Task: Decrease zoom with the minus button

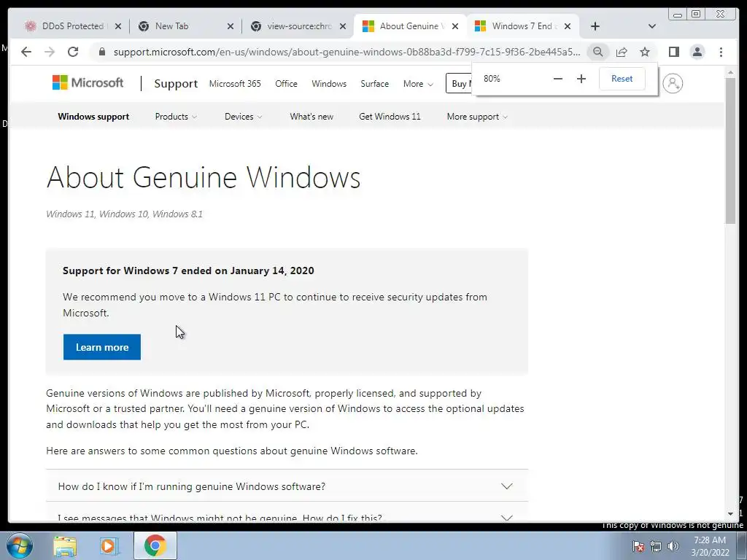Action: 558,79
